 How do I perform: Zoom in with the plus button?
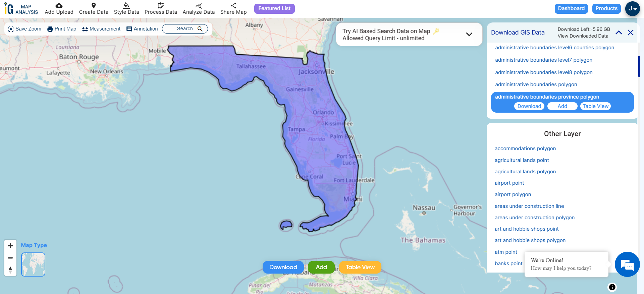pos(10,246)
